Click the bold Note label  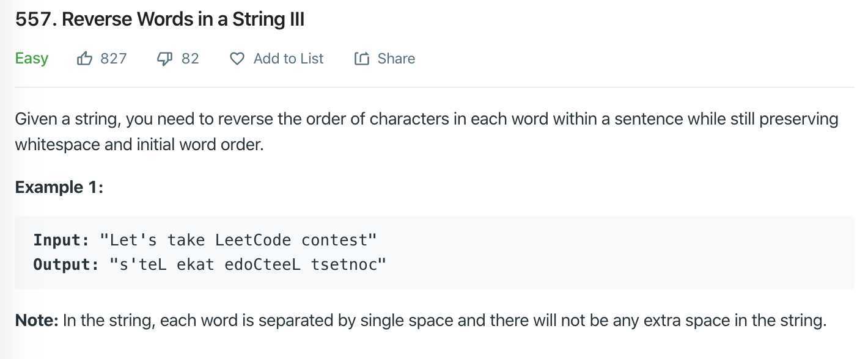point(37,320)
